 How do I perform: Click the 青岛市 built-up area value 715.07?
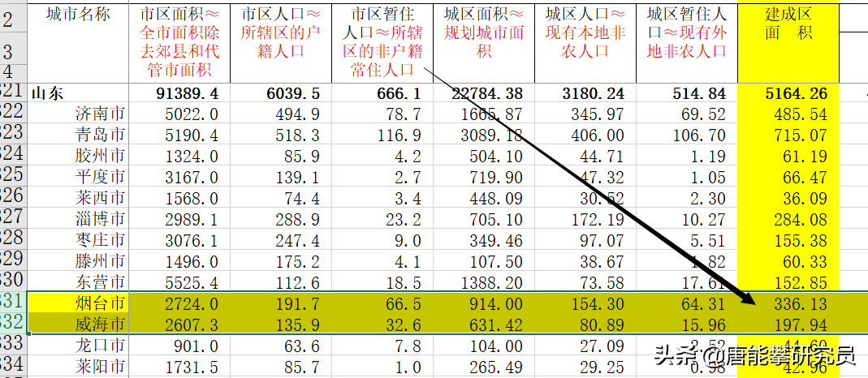787,135
